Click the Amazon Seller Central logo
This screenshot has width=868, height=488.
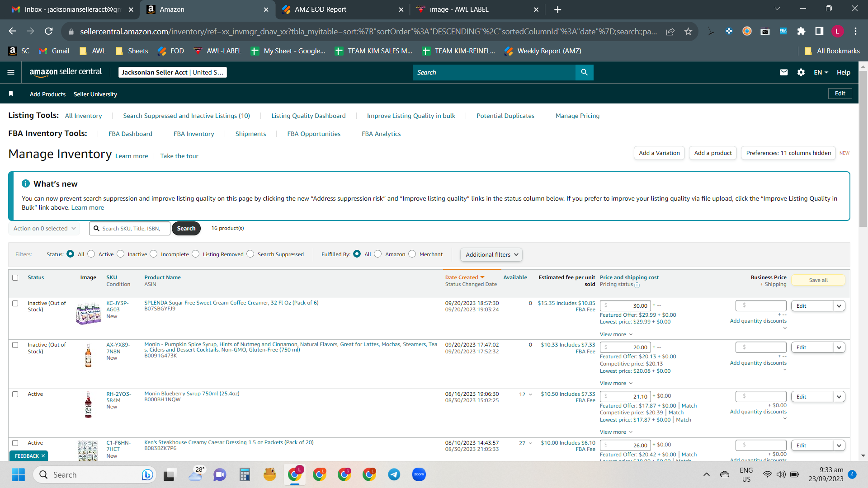pos(66,72)
